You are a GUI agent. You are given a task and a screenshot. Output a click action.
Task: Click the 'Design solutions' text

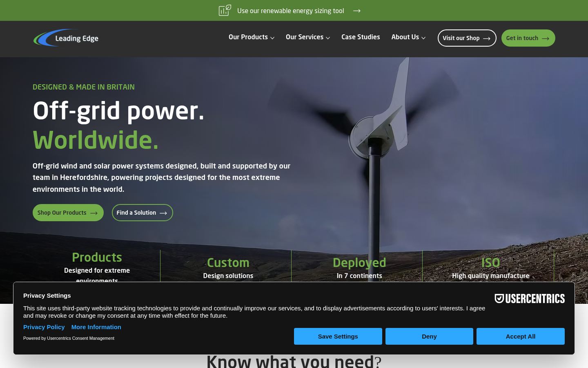pyautogui.click(x=228, y=276)
